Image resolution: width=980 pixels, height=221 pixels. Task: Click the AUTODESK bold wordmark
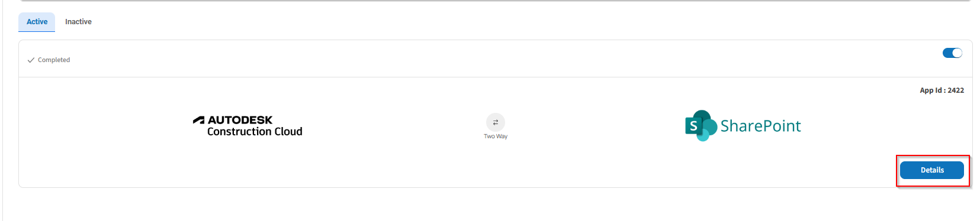point(240,120)
